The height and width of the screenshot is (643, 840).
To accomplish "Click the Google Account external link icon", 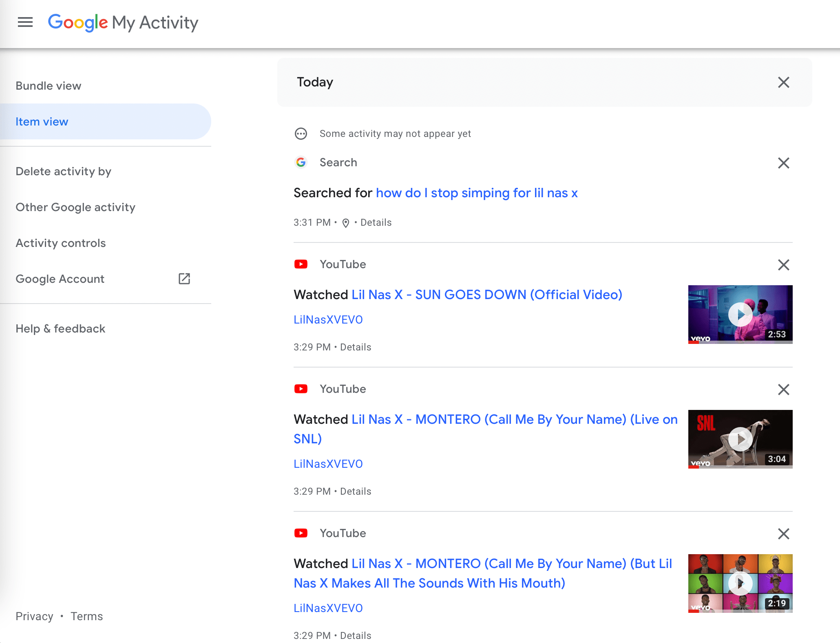I will pyautogui.click(x=184, y=279).
